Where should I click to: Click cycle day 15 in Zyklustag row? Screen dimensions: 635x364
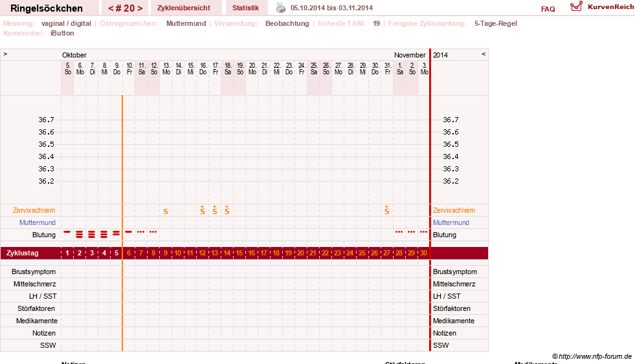[240, 253]
